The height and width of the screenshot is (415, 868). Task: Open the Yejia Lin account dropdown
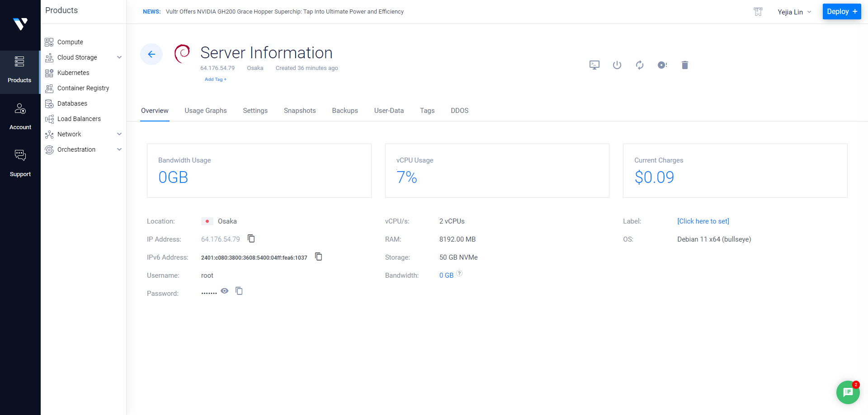794,12
